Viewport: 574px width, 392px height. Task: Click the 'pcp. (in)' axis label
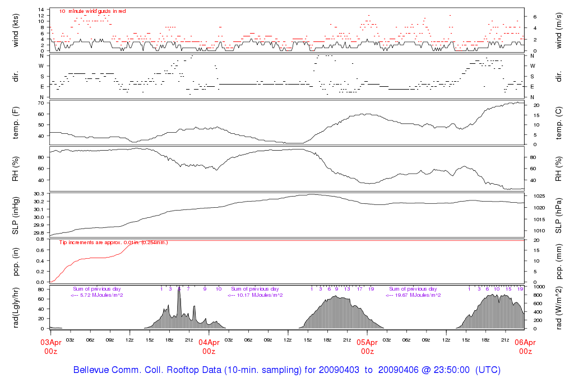pyautogui.click(x=15, y=262)
